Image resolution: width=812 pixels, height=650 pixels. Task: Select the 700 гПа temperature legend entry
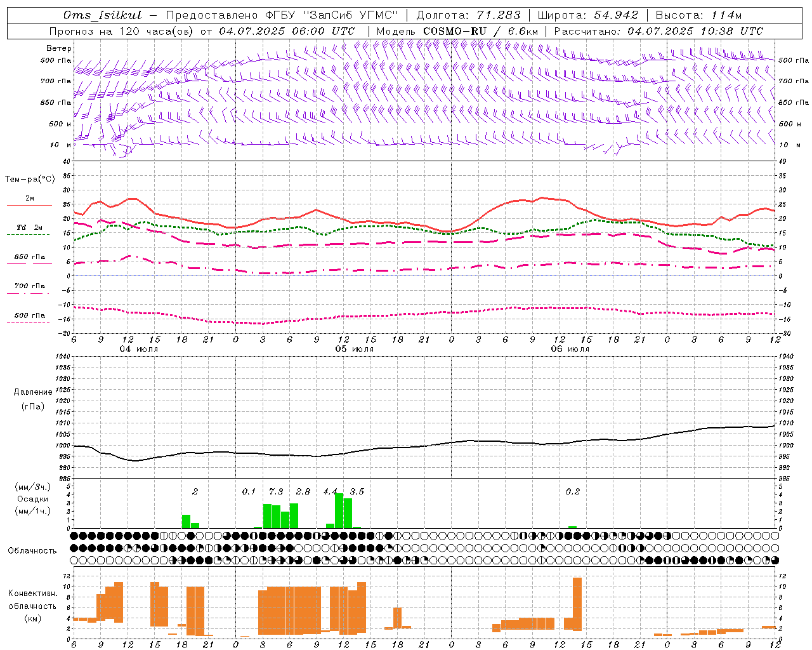[30, 286]
